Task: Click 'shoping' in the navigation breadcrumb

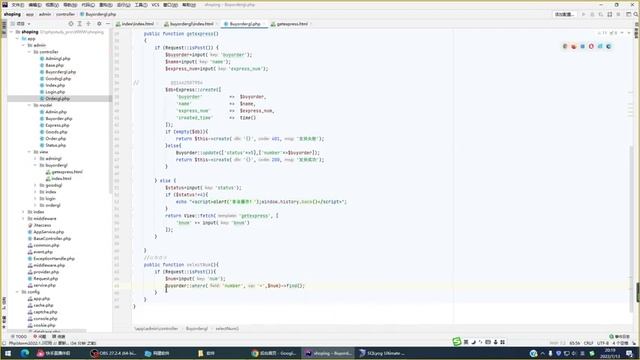Action: pos(12,14)
